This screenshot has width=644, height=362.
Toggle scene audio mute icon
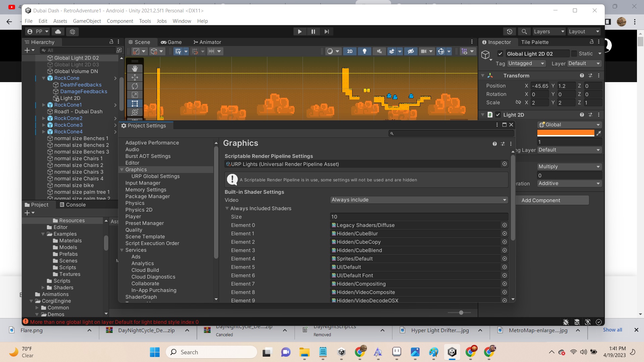point(379,51)
